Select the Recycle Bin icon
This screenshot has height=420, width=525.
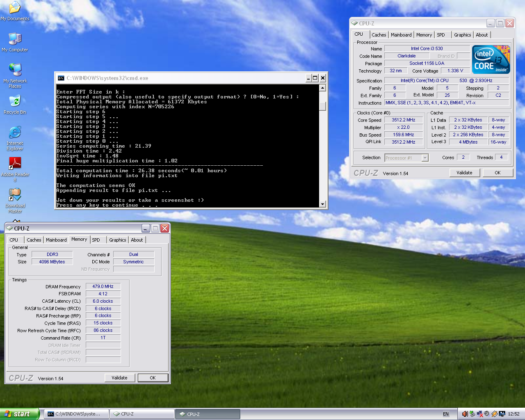[15, 105]
